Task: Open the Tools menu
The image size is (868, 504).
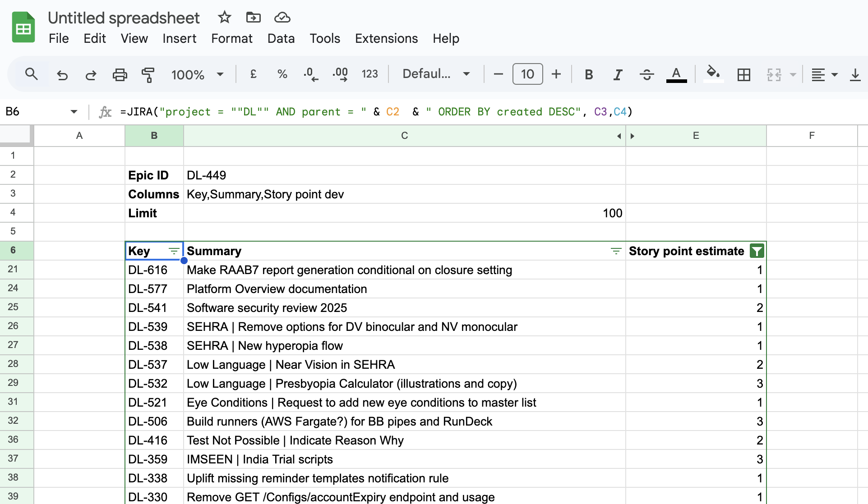Action: [x=325, y=38]
